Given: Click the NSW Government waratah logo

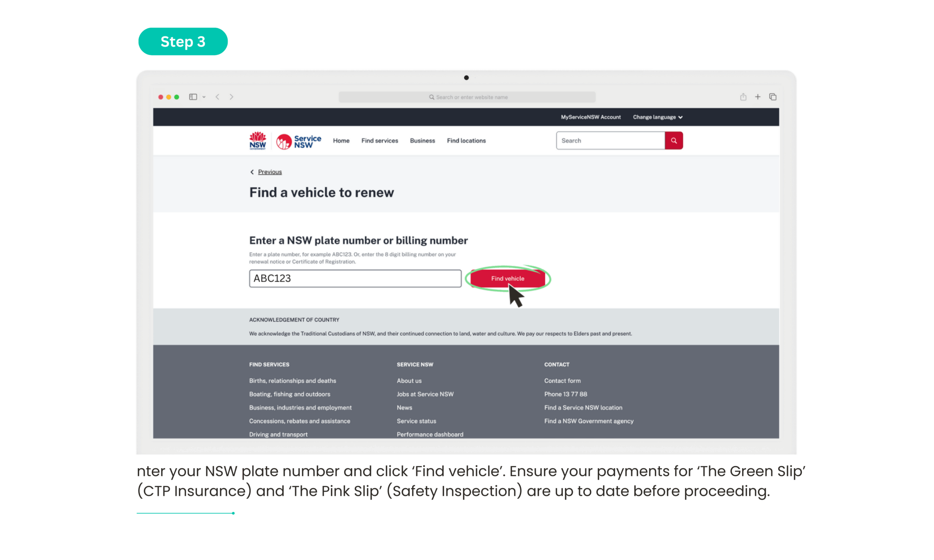Looking at the screenshot, I should click(x=258, y=141).
